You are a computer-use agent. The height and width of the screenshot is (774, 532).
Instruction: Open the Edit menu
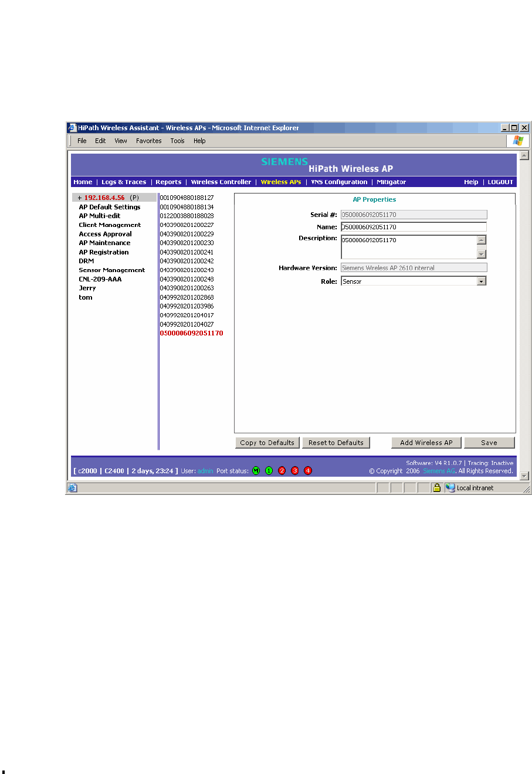pos(100,141)
